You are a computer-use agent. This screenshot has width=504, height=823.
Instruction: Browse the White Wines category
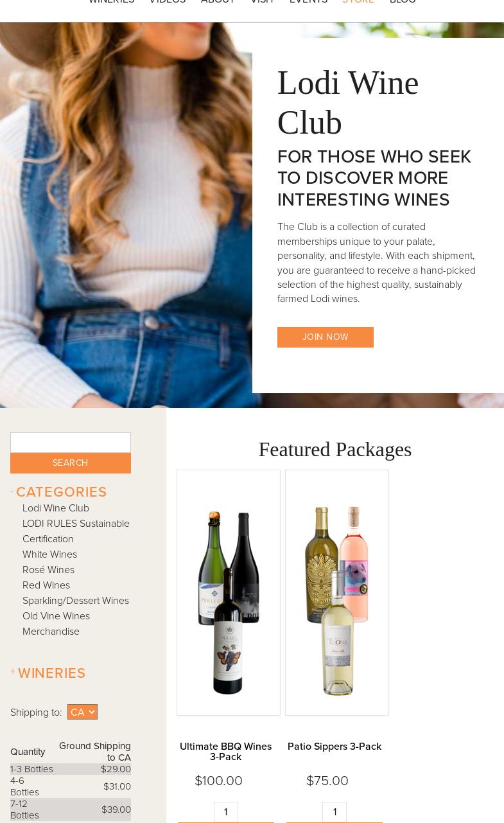[49, 554]
